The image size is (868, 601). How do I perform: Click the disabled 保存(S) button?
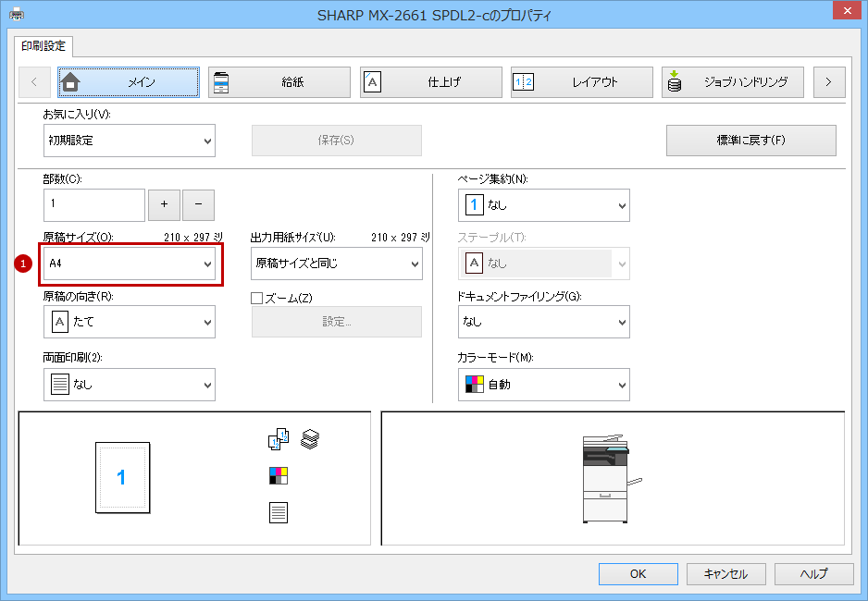click(337, 141)
